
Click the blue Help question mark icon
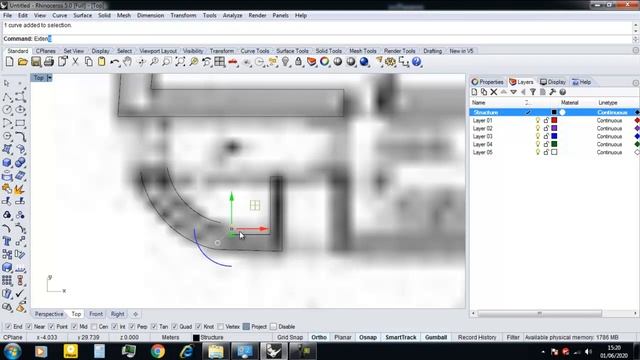417,62
